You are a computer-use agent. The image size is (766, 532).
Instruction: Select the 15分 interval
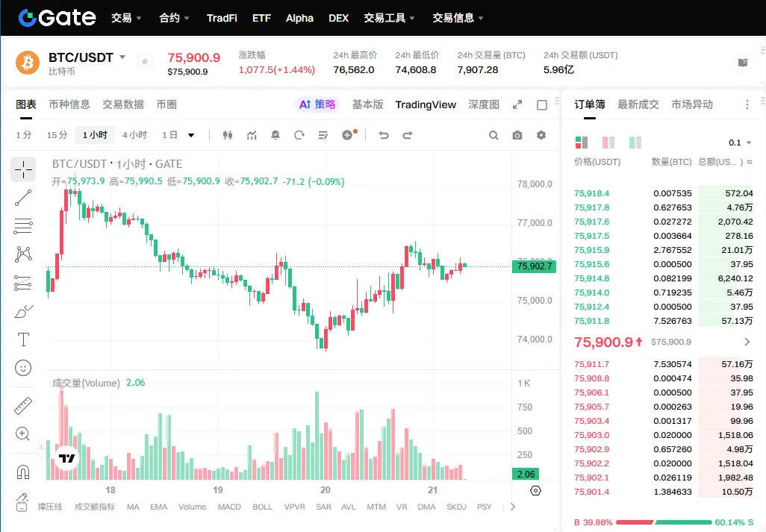pos(57,135)
